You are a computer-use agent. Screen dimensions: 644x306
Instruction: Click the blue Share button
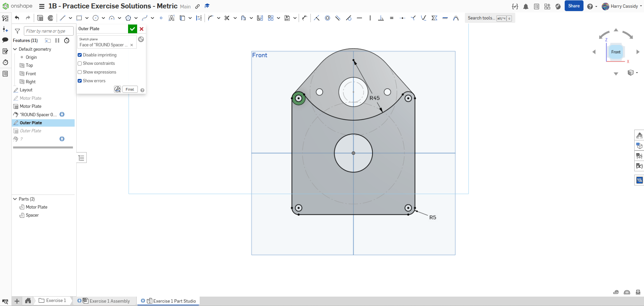[574, 6]
